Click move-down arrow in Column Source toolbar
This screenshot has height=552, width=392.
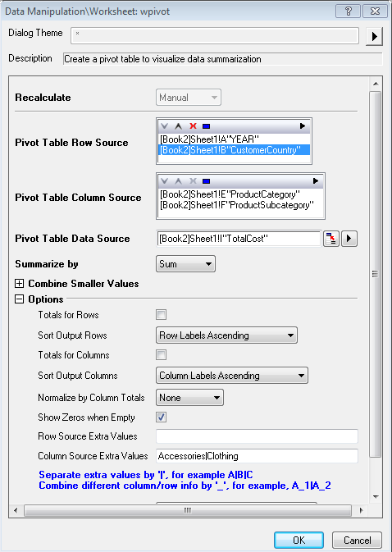(x=164, y=181)
